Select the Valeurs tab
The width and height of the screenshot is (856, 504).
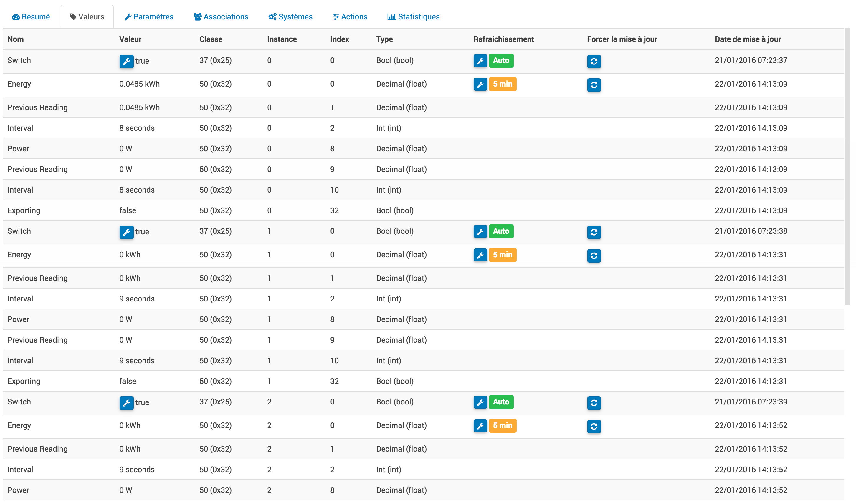[x=87, y=17]
